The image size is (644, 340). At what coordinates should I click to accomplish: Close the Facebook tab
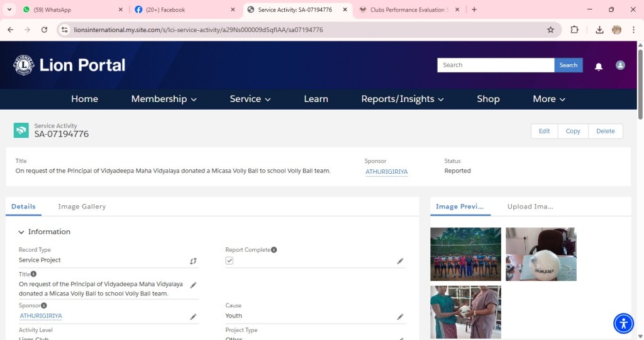(233, 9)
